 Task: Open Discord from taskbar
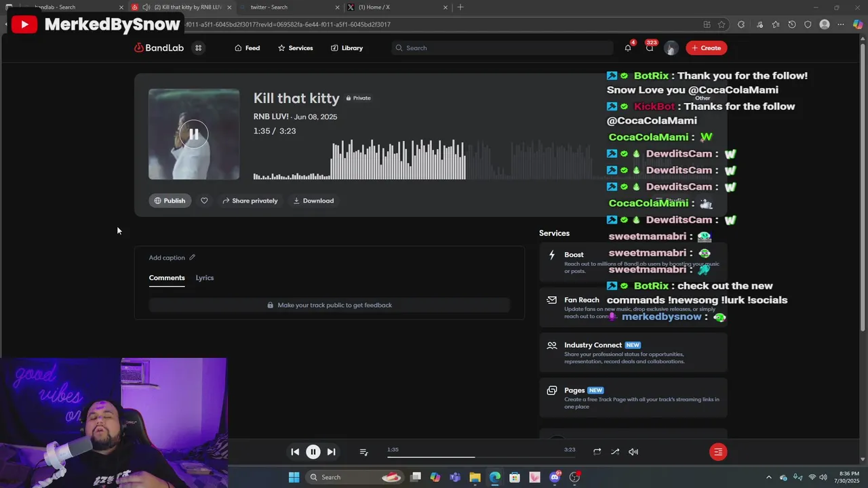(x=555, y=477)
